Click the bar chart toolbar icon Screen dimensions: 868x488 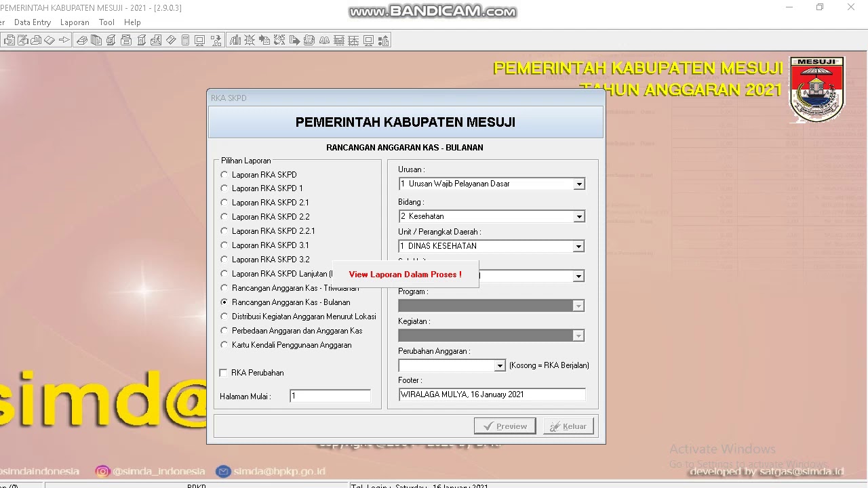(235, 41)
